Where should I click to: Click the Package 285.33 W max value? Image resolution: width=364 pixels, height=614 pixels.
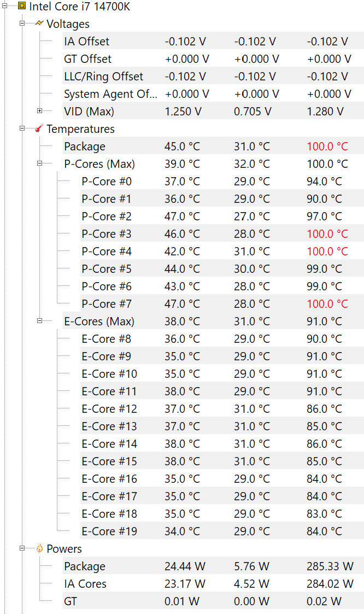pos(330,566)
